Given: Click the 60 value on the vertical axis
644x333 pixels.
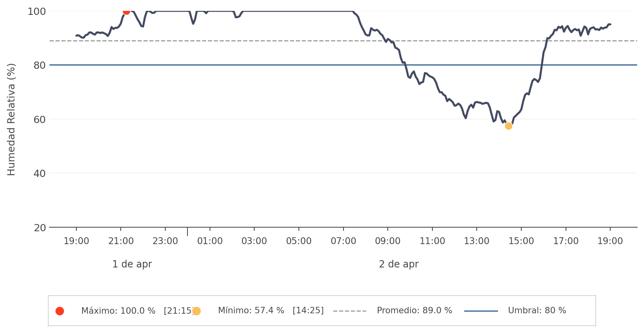Looking at the screenshot, I should tap(39, 119).
